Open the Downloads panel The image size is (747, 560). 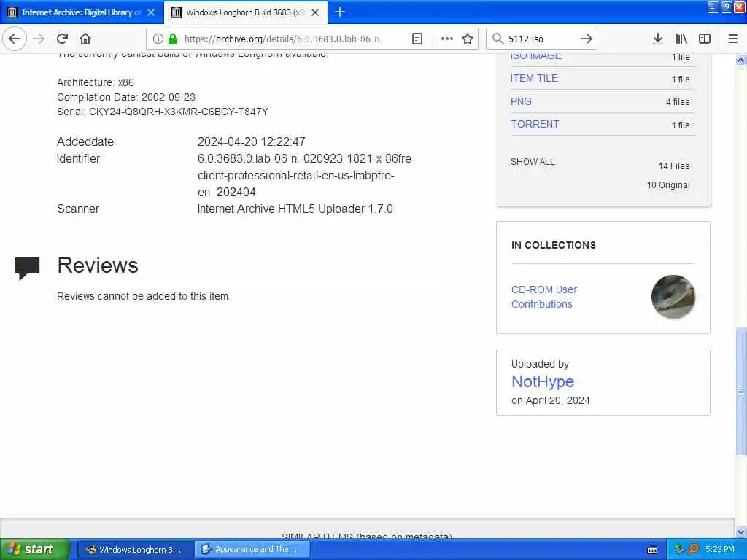[x=657, y=39]
